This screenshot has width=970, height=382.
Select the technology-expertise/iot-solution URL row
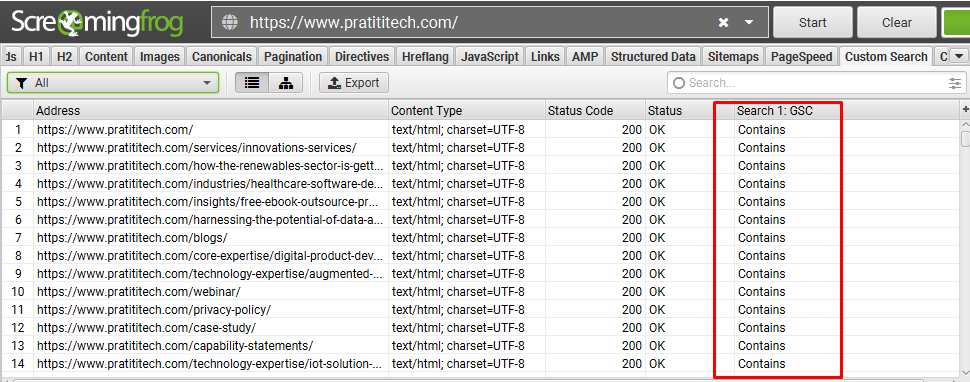[x=210, y=363]
